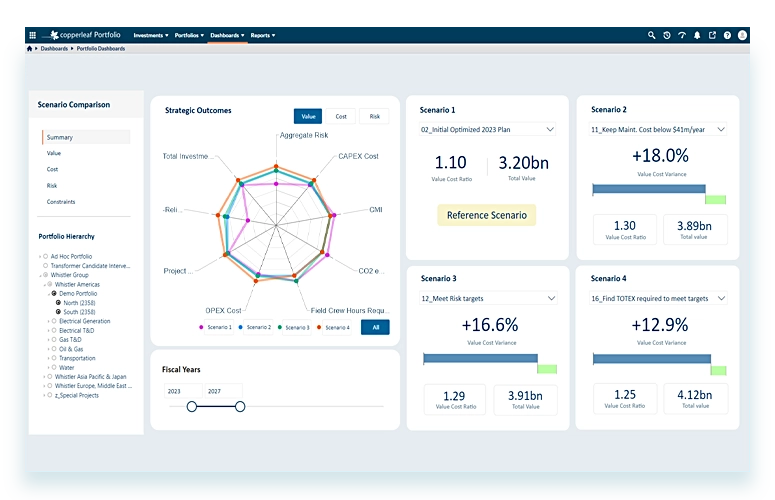Select Constraints in Scenario Comparison list

point(61,202)
